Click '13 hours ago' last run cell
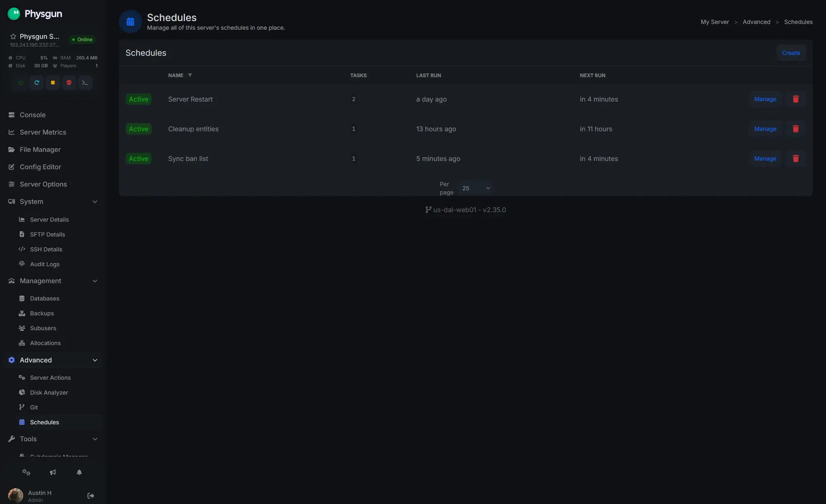Image resolution: width=826 pixels, height=504 pixels. [x=436, y=129]
